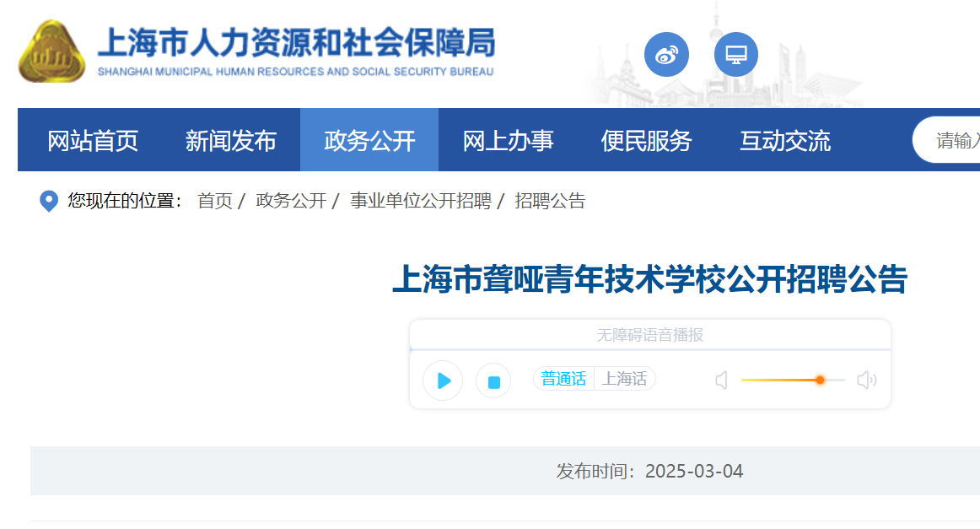This screenshot has width=980, height=529.
Task: Open 便民服务 navigation item
Action: coord(646,141)
